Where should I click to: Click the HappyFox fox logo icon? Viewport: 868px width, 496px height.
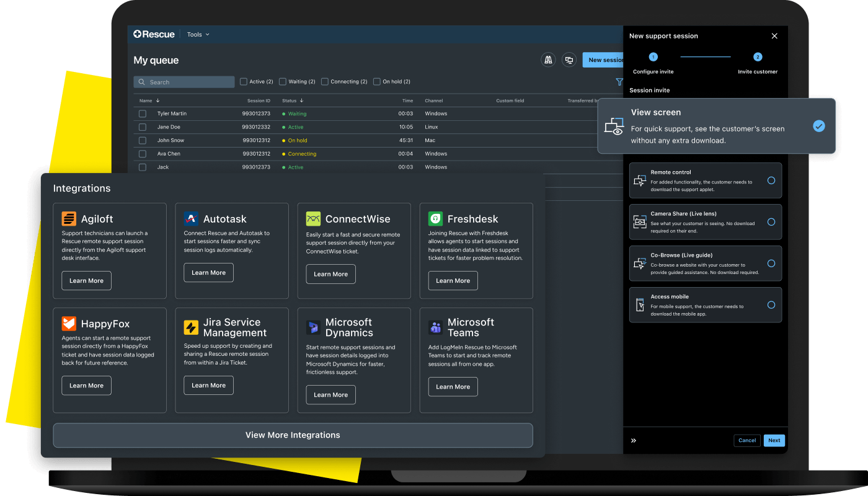tap(69, 324)
